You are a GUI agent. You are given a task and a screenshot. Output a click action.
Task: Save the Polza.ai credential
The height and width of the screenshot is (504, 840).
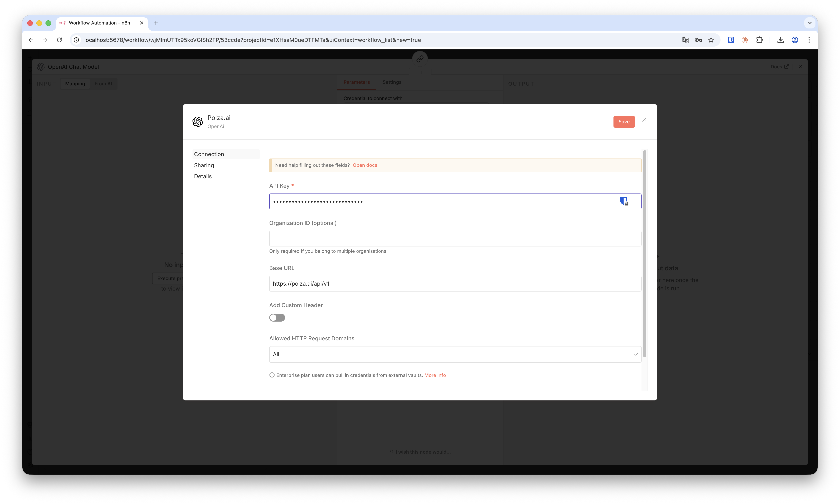624,122
